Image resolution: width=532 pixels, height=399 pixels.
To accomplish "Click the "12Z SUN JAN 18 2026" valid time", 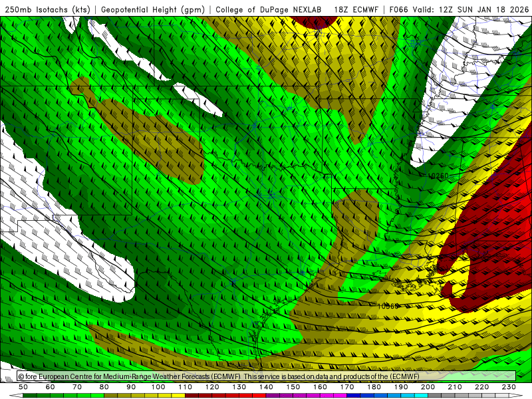I will tap(483, 9).
